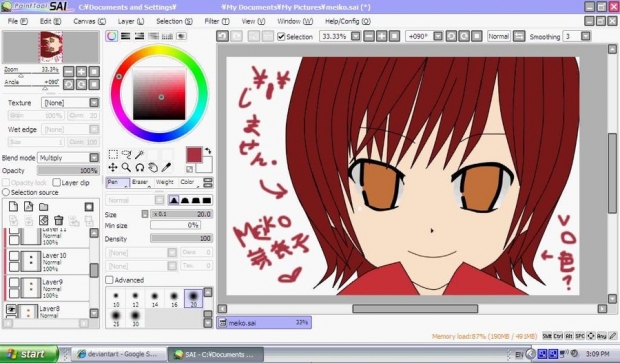Show Layer 10 via its visibility box
The height and width of the screenshot is (363, 620).
(x=14, y=256)
